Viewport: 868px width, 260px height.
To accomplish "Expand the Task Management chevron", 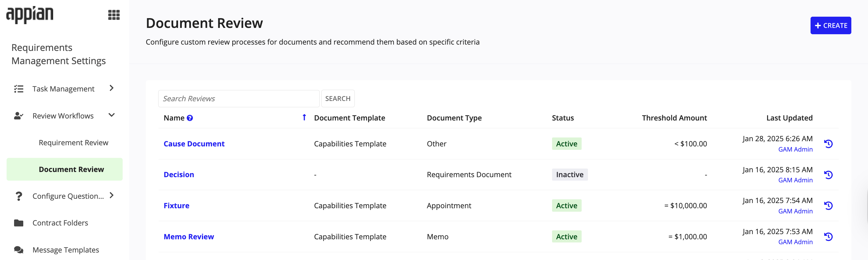I will coord(111,88).
